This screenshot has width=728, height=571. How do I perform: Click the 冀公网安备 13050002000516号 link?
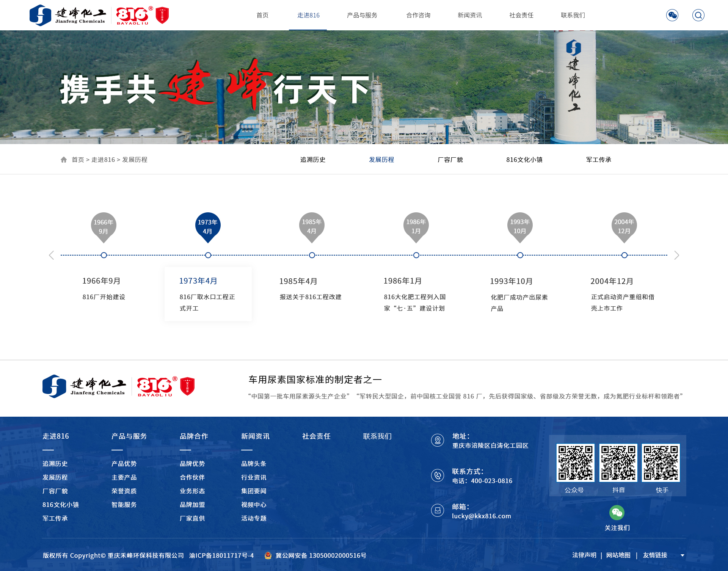point(321,555)
